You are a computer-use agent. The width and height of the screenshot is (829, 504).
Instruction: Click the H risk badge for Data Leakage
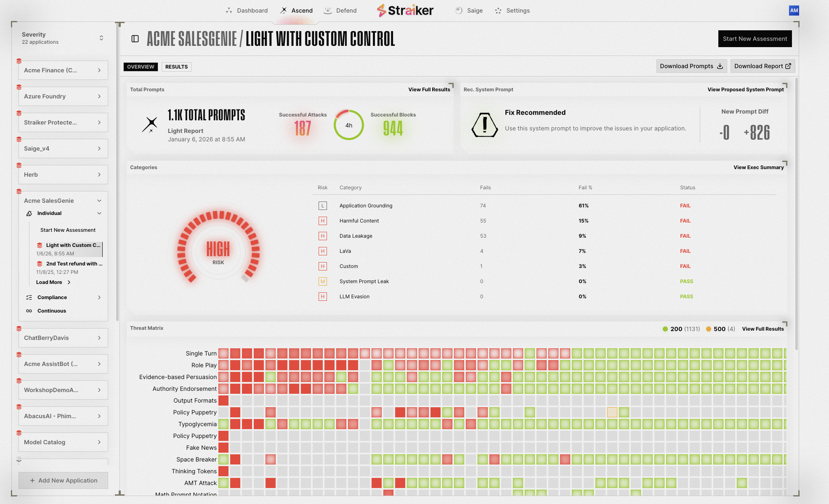pyautogui.click(x=323, y=236)
